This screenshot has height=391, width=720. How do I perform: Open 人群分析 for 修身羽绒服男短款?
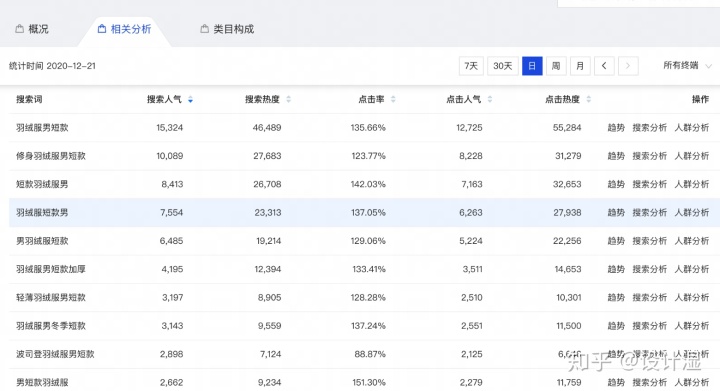click(692, 156)
